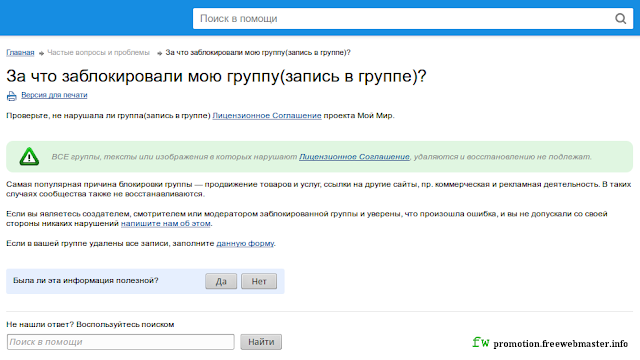This screenshot has width=640, height=360.
Task: Answer Да to the helpfulness question
Action: point(221,281)
